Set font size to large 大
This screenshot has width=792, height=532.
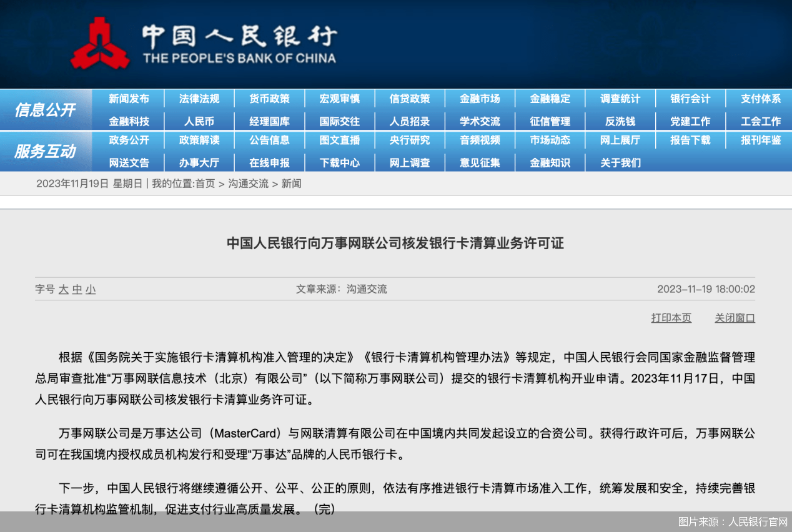(63, 290)
